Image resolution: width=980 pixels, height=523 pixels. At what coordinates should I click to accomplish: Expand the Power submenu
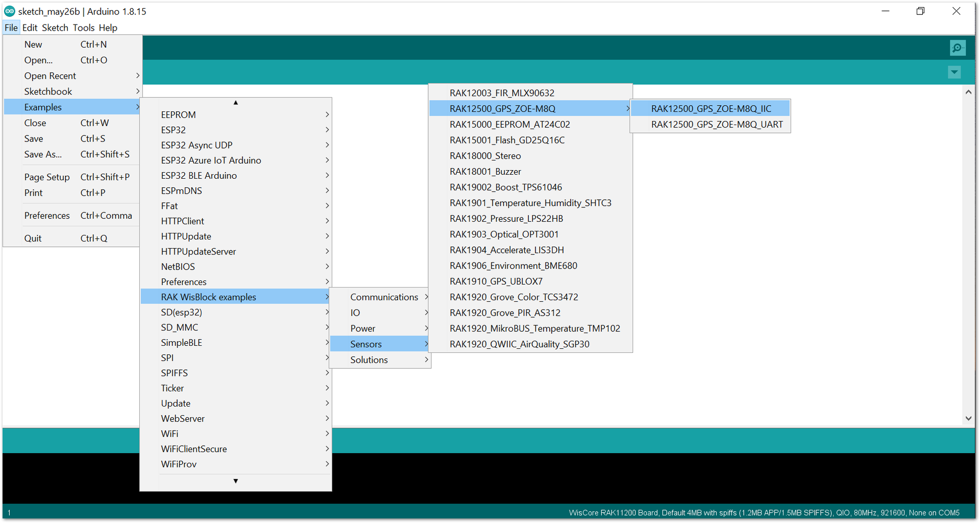380,329
